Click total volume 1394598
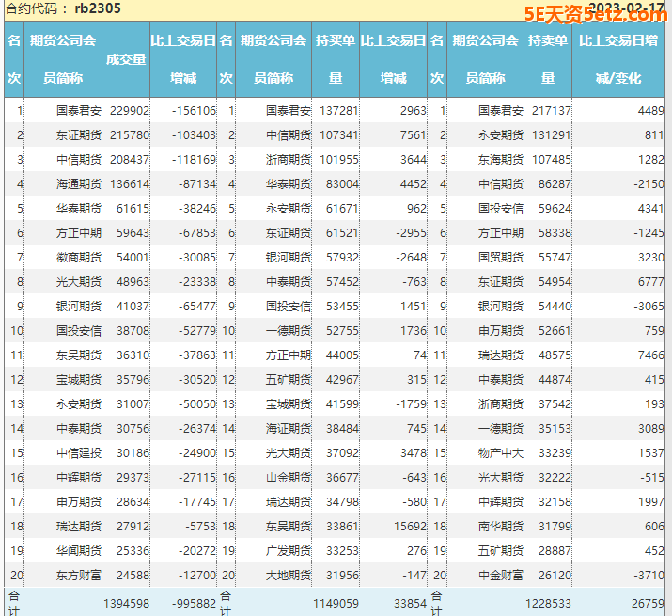The width and height of the screenshot is (672, 616). [x=127, y=604]
